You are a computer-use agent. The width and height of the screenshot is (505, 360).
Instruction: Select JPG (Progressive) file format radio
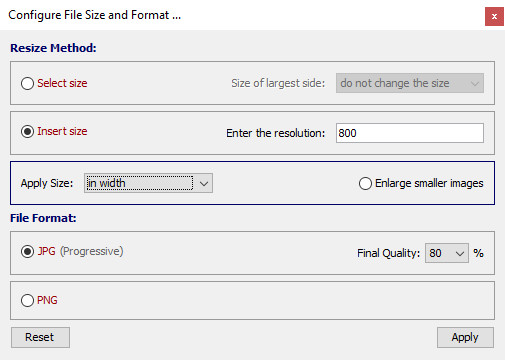coord(27,251)
